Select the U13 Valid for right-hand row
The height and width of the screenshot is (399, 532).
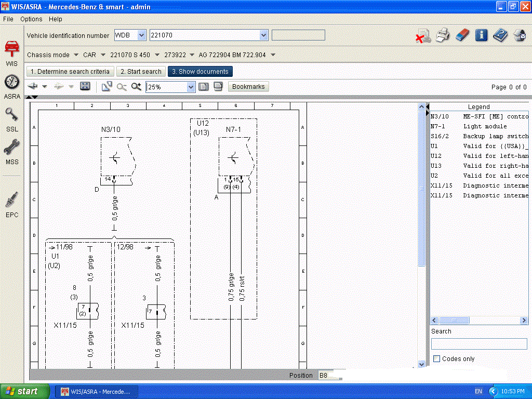point(479,166)
